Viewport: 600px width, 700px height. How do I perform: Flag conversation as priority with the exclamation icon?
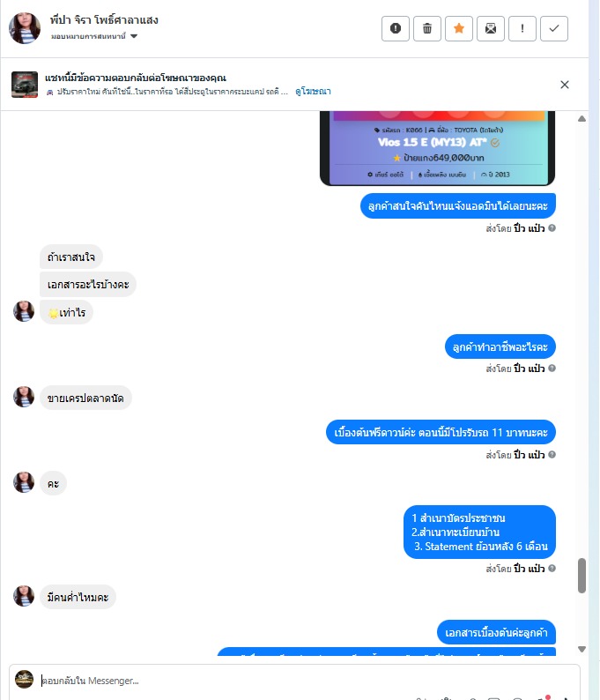tap(522, 28)
